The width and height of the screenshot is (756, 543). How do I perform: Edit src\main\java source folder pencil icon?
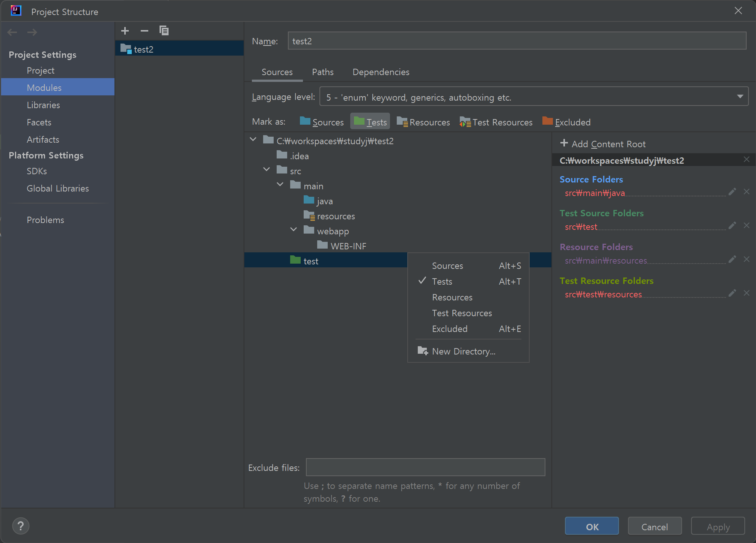point(732,192)
